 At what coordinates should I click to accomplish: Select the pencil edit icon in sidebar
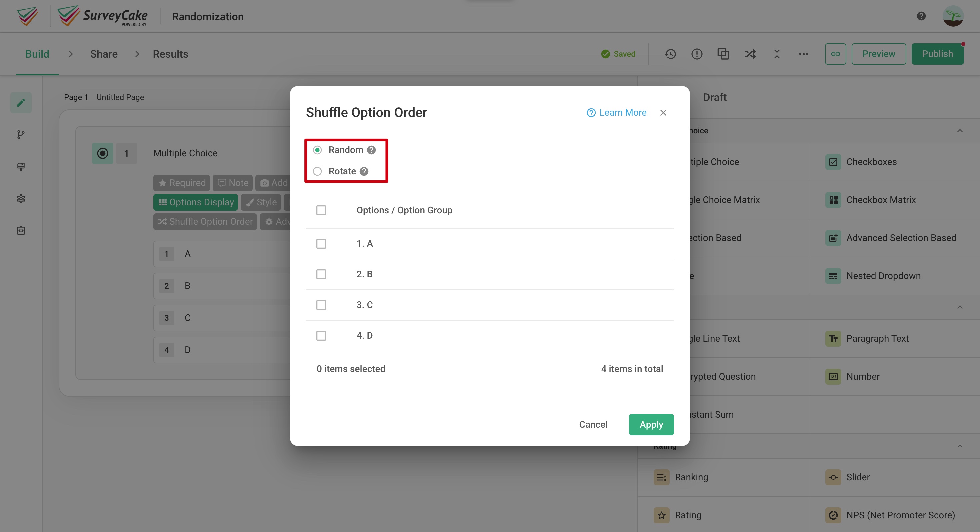coord(21,102)
